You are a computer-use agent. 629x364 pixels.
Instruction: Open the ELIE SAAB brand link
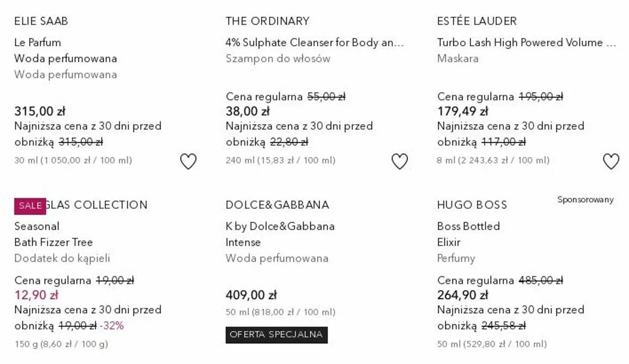click(41, 21)
